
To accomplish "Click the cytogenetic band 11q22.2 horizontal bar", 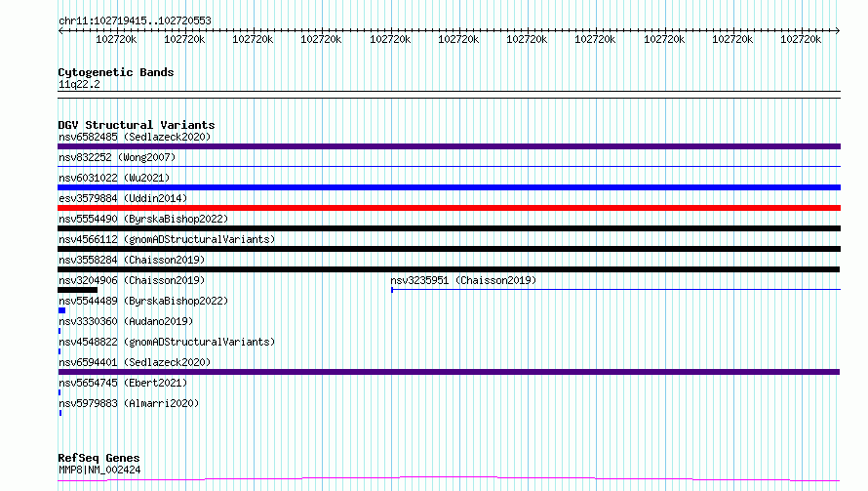I will tap(449, 95).
